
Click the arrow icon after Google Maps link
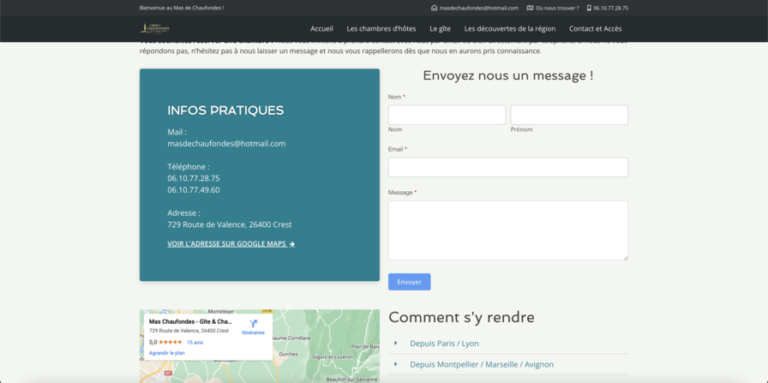pos(292,244)
